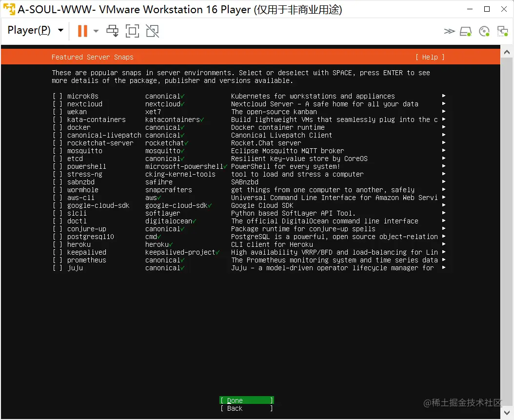Click the hard disk device icon
The image size is (514, 420).
click(466, 32)
